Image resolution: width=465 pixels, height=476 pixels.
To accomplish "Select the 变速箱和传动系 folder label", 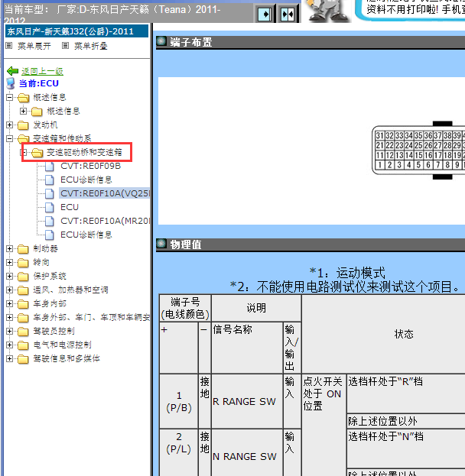I will pyautogui.click(x=62, y=139).
